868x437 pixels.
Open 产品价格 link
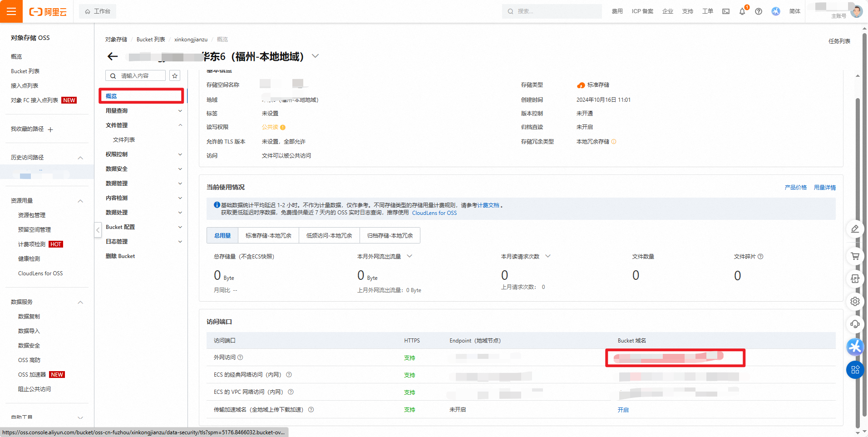(795, 188)
